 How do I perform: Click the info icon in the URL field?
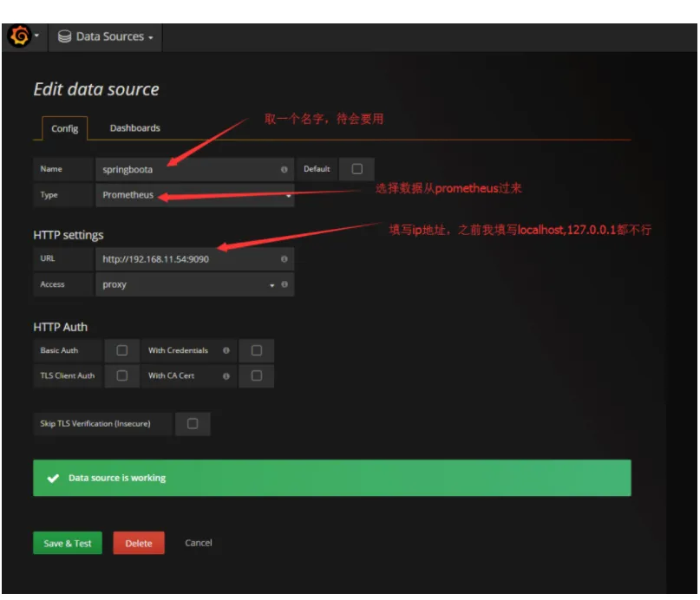(x=284, y=258)
